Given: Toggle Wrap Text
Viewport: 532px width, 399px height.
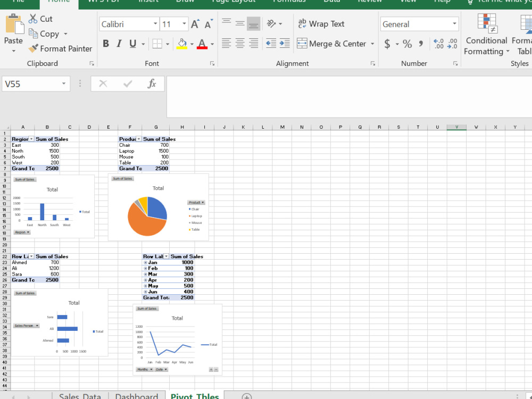Looking at the screenshot, I should 321,24.
